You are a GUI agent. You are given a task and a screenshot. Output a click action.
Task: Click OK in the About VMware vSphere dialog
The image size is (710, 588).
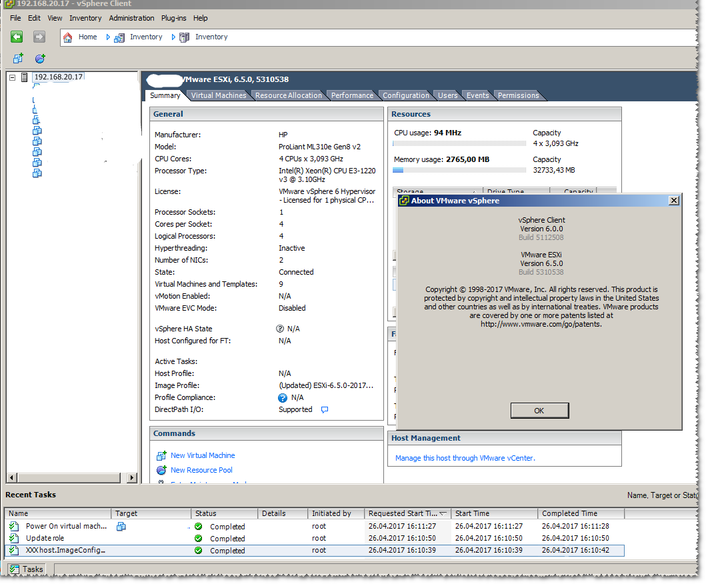[539, 411]
